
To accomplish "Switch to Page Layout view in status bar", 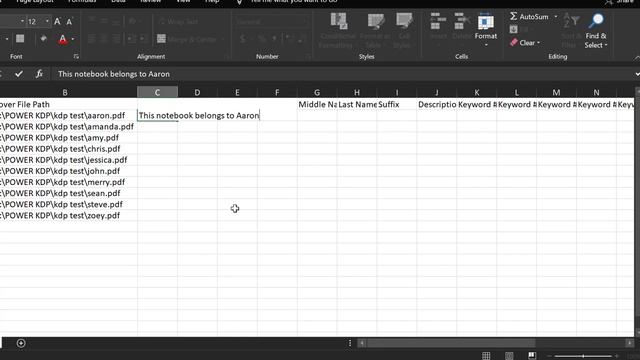I will point(509,356).
